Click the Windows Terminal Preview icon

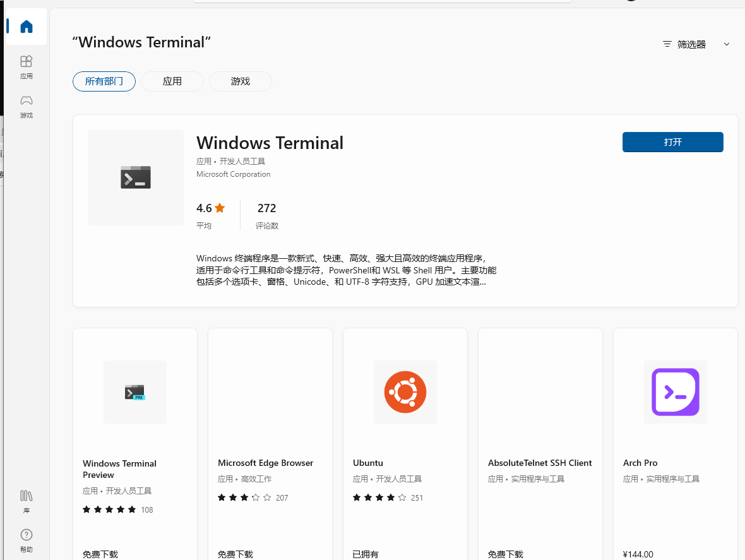[x=135, y=392]
